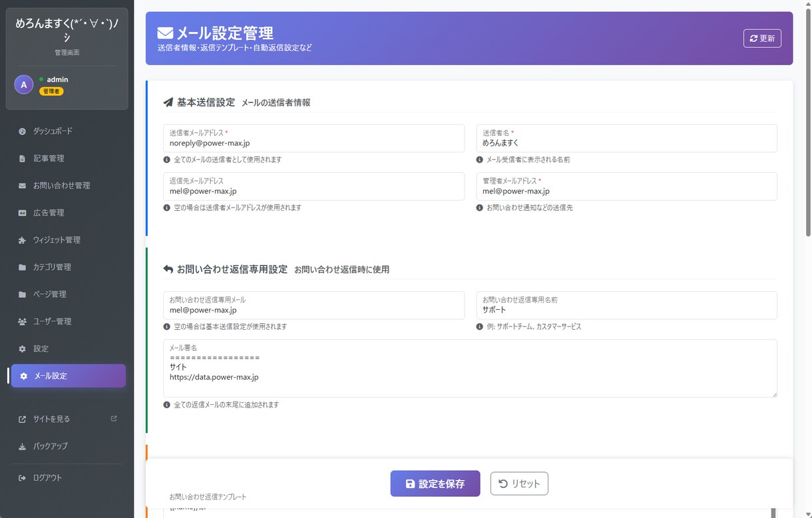Open 広告管理 menu item
812x518 pixels.
[x=69, y=213]
